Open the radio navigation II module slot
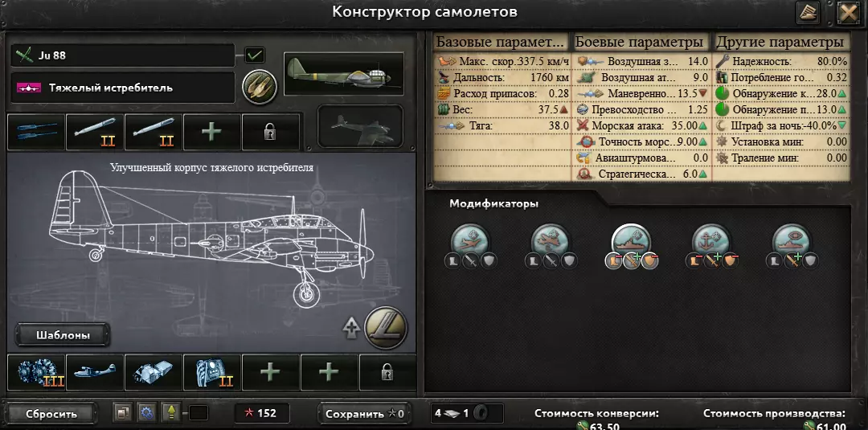Screen dimensions: 868x430 point(212,372)
